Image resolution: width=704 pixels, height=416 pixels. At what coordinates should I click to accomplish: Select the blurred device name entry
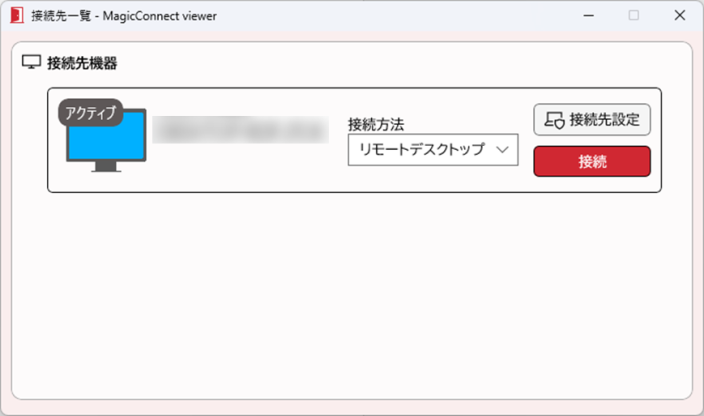241,130
